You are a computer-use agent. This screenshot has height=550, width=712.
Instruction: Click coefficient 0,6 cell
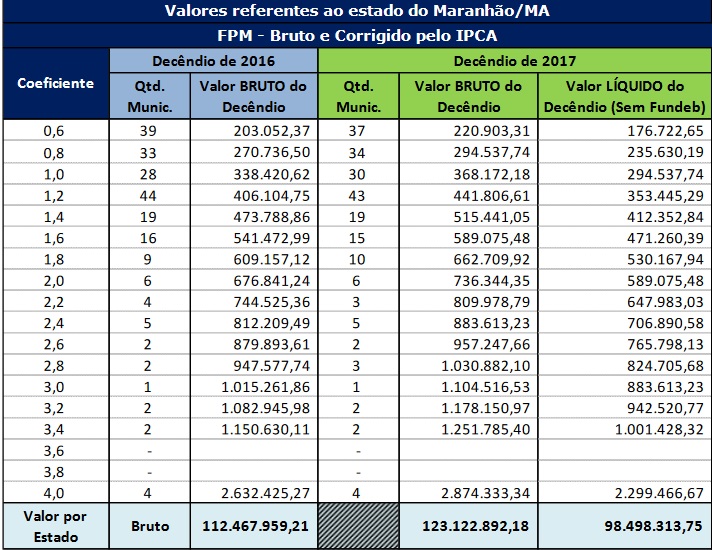click(56, 130)
